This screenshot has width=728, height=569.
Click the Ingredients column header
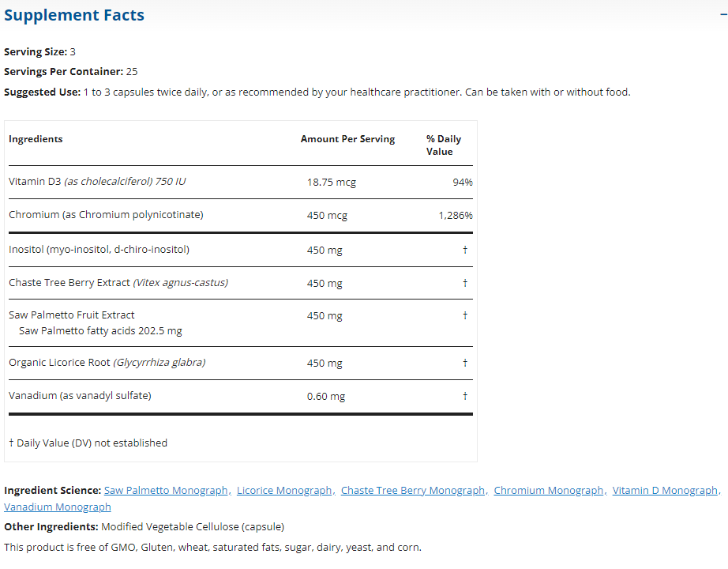(x=36, y=139)
